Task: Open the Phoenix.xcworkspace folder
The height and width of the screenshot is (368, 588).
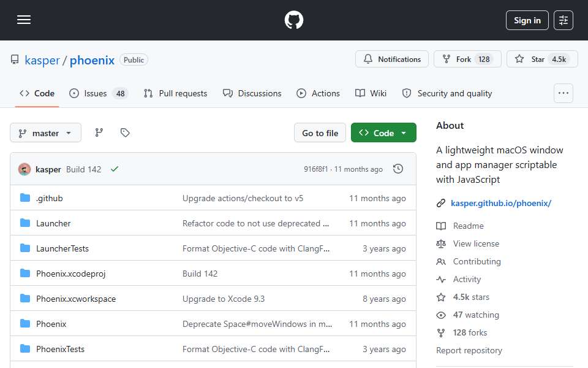Action: click(x=76, y=299)
